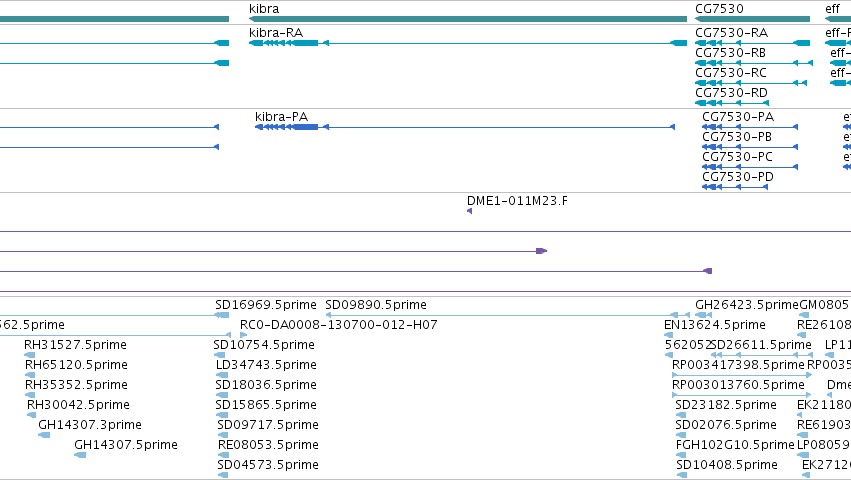Click RC0-DA0008-130700-012-H07 label
The height and width of the screenshot is (480, 851).
point(339,325)
